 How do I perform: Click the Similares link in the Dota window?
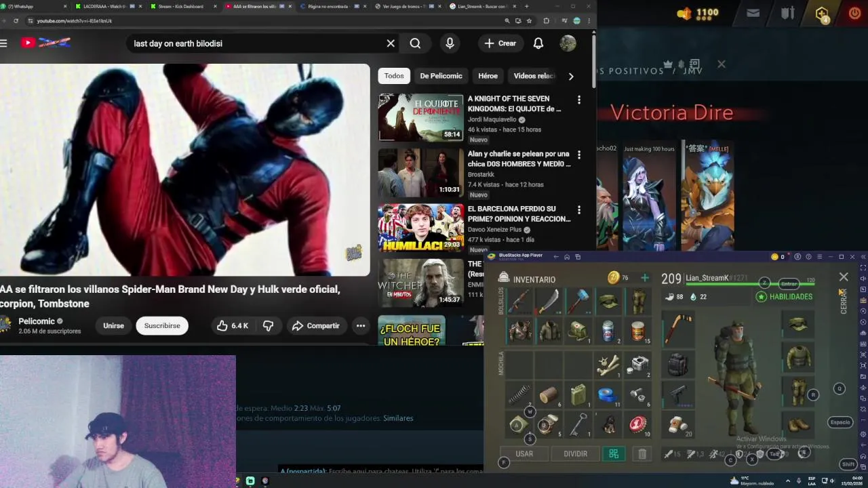pos(398,418)
